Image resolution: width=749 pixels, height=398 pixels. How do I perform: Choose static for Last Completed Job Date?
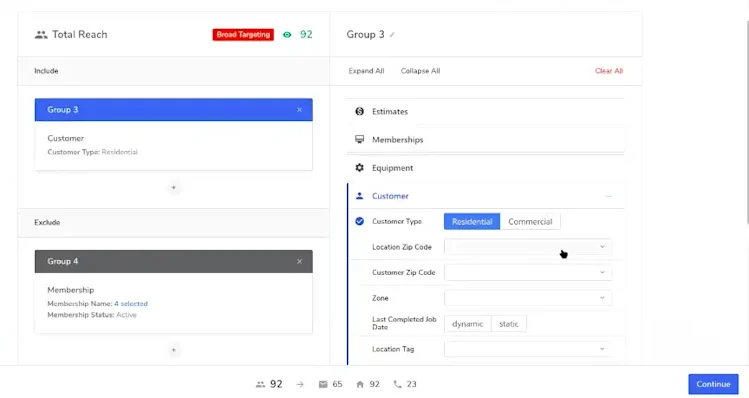[x=509, y=324]
